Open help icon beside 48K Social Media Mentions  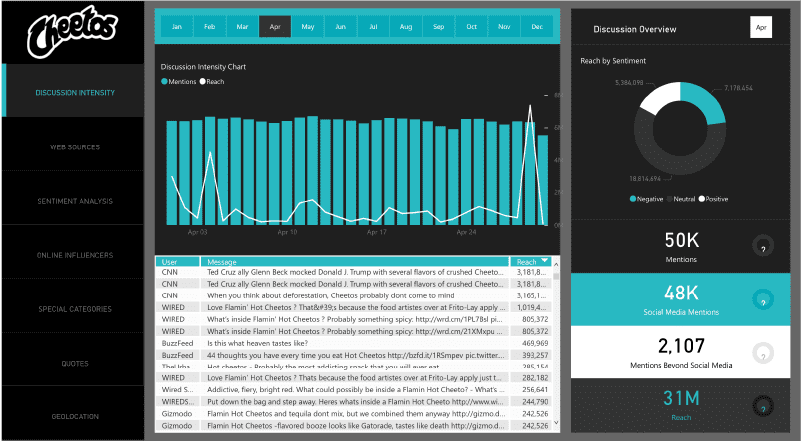click(x=763, y=300)
